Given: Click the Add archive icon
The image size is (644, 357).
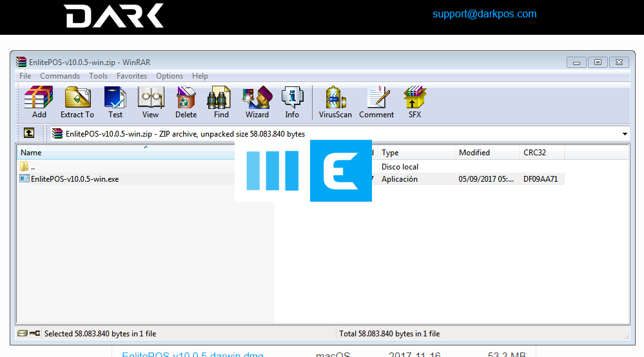Looking at the screenshot, I should [39, 102].
